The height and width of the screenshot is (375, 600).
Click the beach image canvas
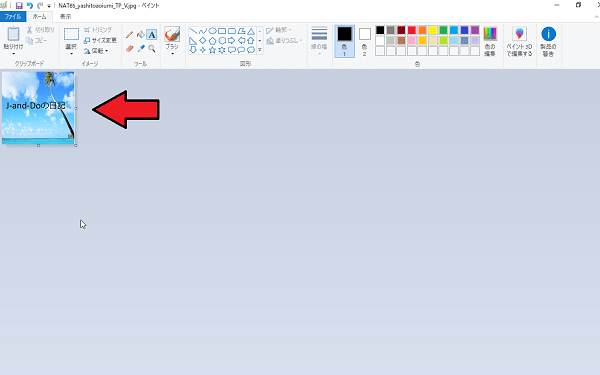(38, 108)
